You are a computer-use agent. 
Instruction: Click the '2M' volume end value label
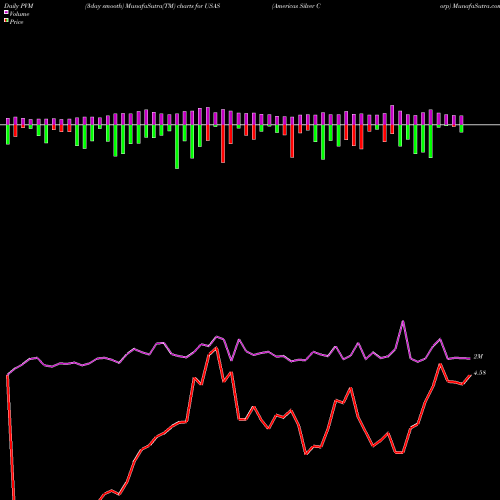[478, 357]
